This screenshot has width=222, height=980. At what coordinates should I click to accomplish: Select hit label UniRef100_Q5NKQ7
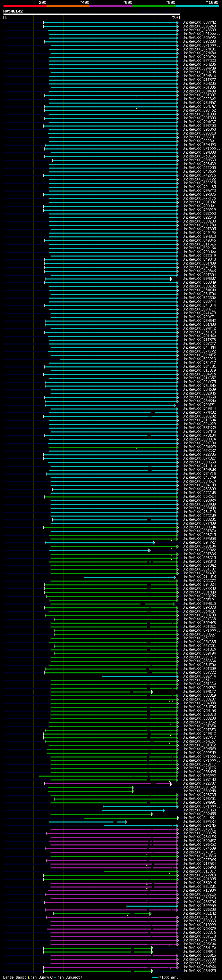click(x=199, y=611)
